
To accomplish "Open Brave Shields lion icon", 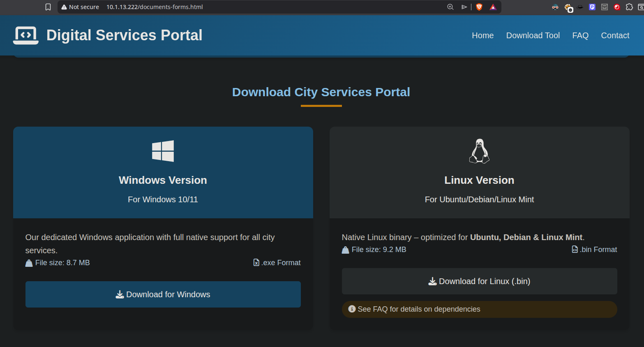I will point(479,7).
